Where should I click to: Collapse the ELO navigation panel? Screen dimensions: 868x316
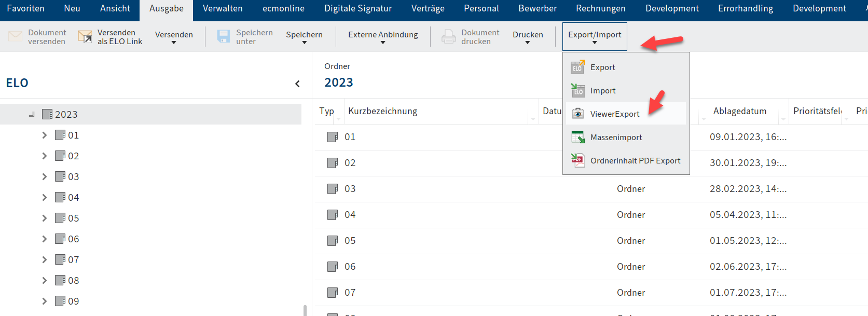click(297, 84)
